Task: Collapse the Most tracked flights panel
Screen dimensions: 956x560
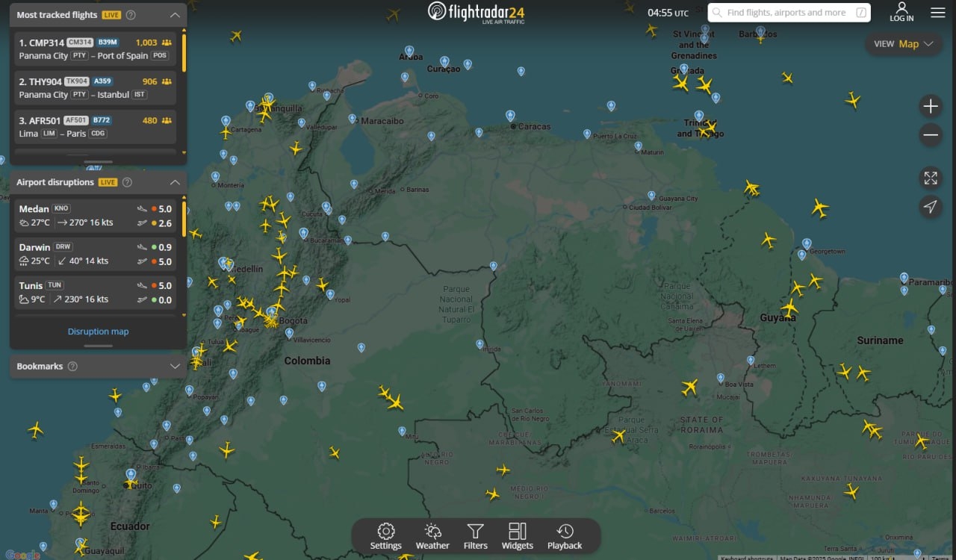Action: pos(175,15)
